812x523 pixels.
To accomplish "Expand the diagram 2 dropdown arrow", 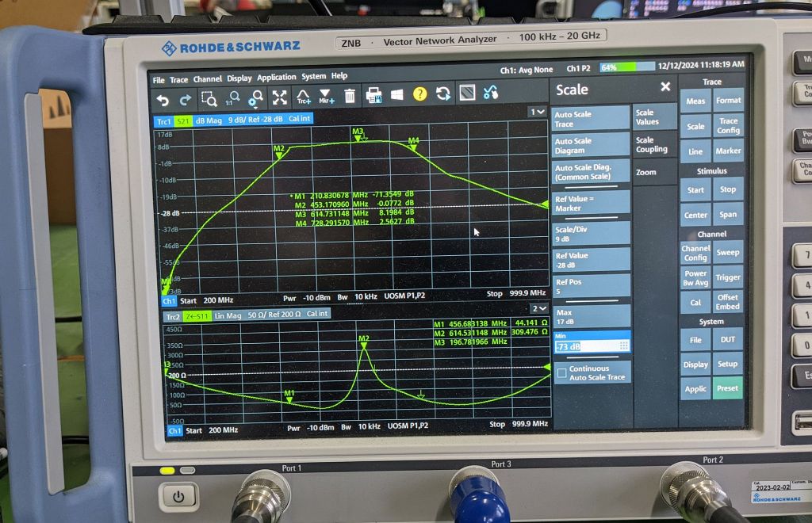I will (538, 308).
